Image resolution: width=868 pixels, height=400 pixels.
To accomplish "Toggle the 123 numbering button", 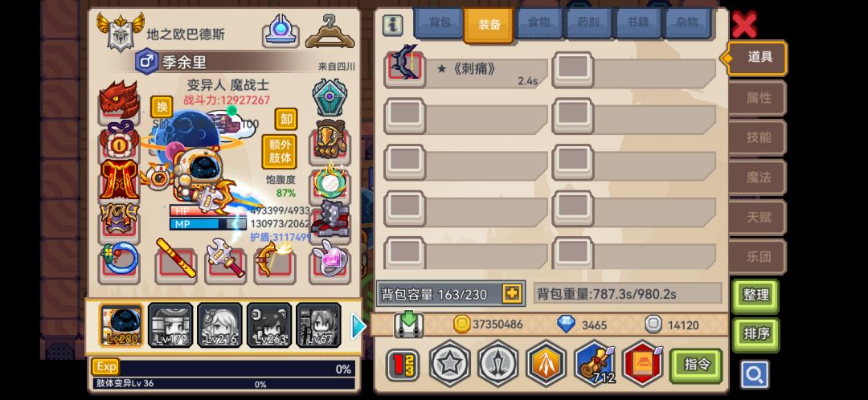I will click(403, 365).
